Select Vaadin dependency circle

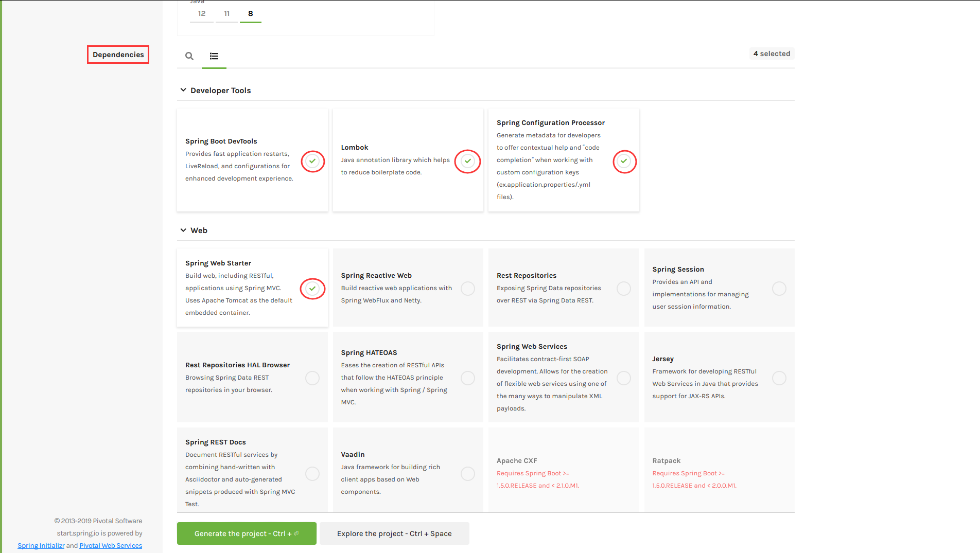tap(468, 474)
